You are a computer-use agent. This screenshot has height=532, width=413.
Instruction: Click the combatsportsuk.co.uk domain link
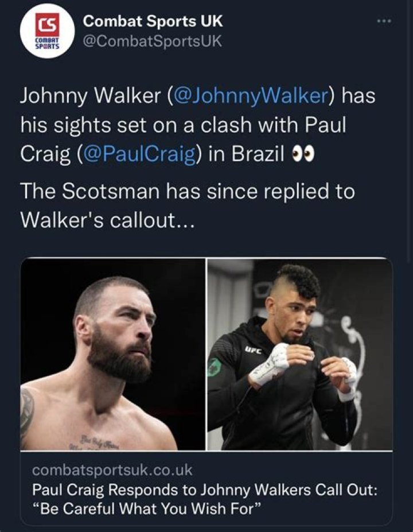pos(112,470)
